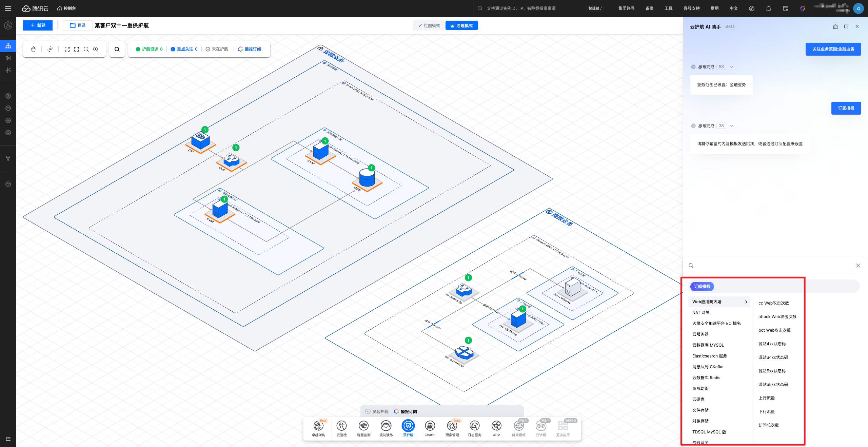Toggle the 未在护航 filter

[217, 49]
